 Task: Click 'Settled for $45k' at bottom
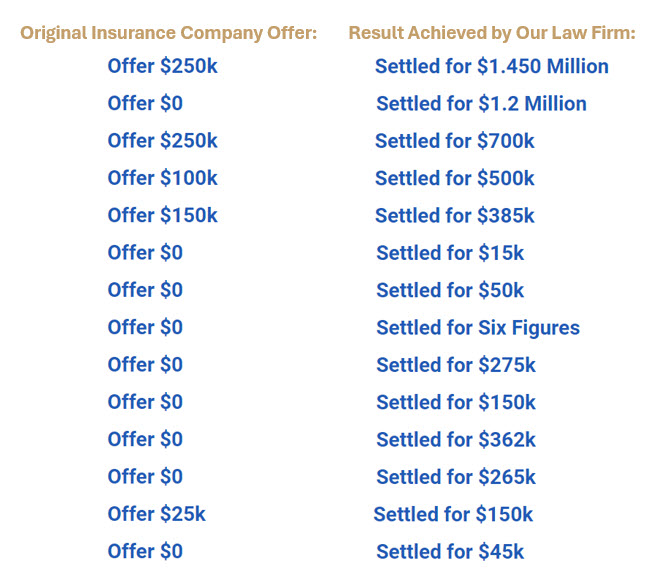pos(450,552)
